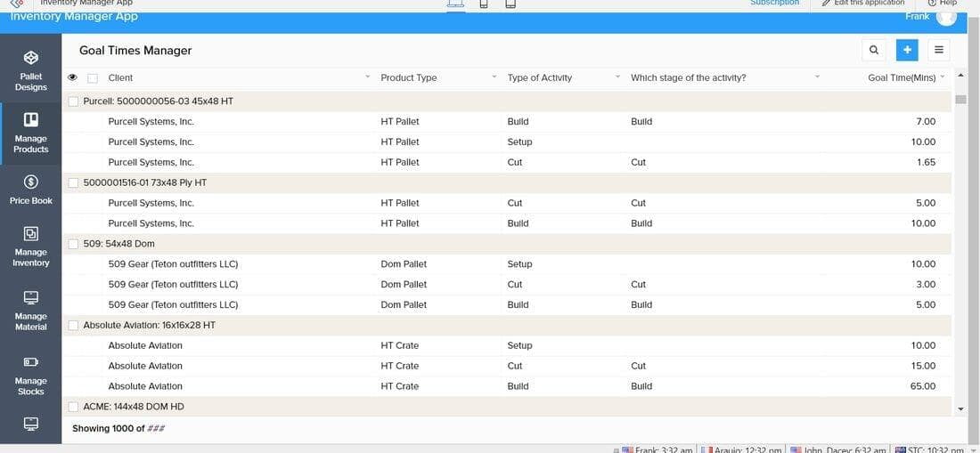Viewport: 980px width, 453px height.
Task: Check the 509: 54x48 Dom group checkbox
Action: (x=73, y=244)
